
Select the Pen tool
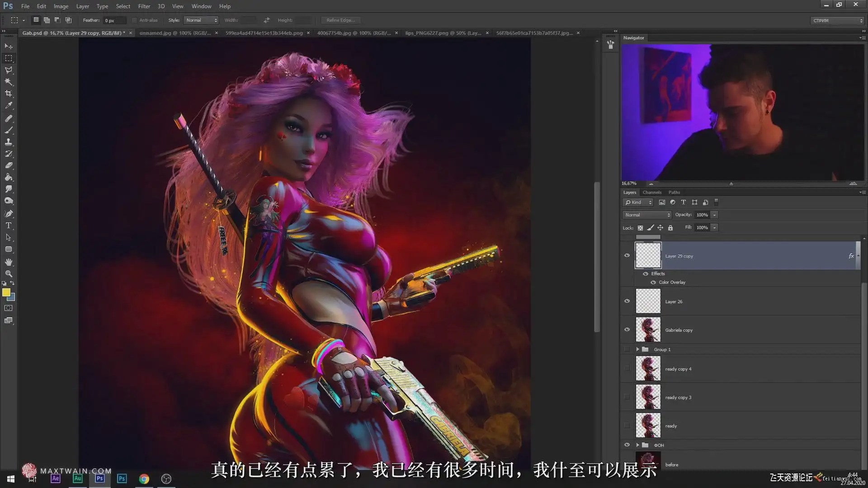9,214
